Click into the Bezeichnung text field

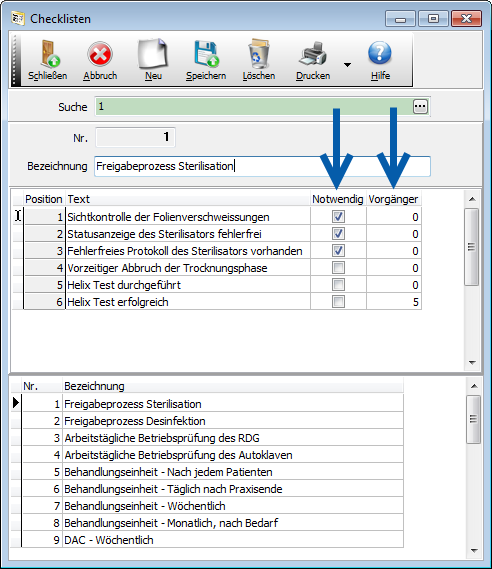click(x=262, y=166)
